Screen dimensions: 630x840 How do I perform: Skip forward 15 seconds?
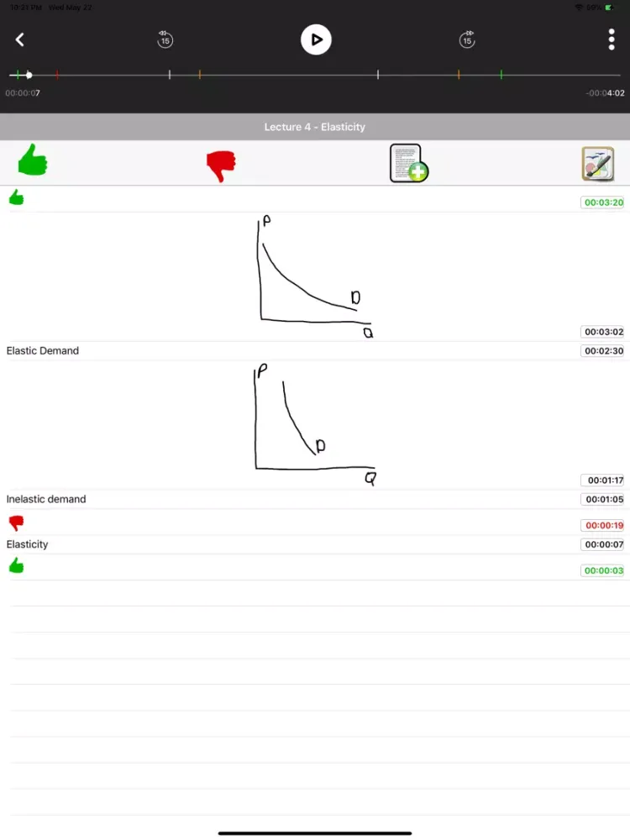pos(467,39)
